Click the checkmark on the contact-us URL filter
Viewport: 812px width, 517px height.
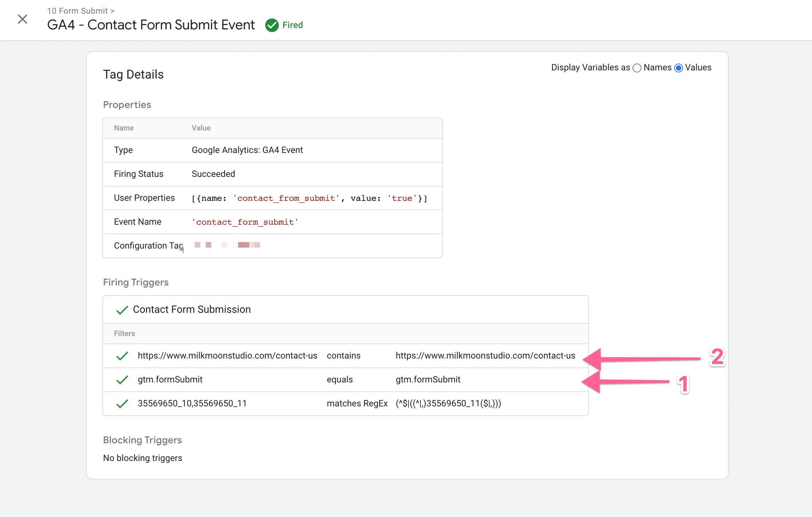coord(122,356)
